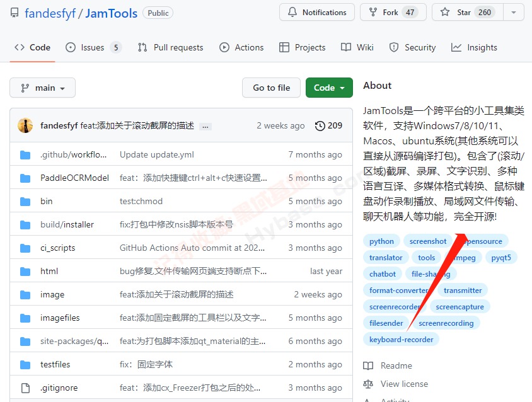Open the ci_scripts folder

58,248
